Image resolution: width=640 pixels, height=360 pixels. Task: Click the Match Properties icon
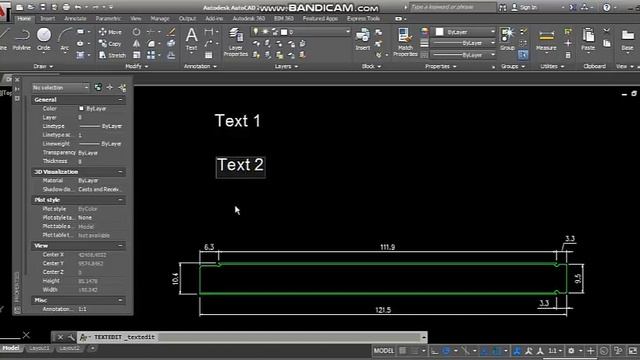click(x=405, y=42)
